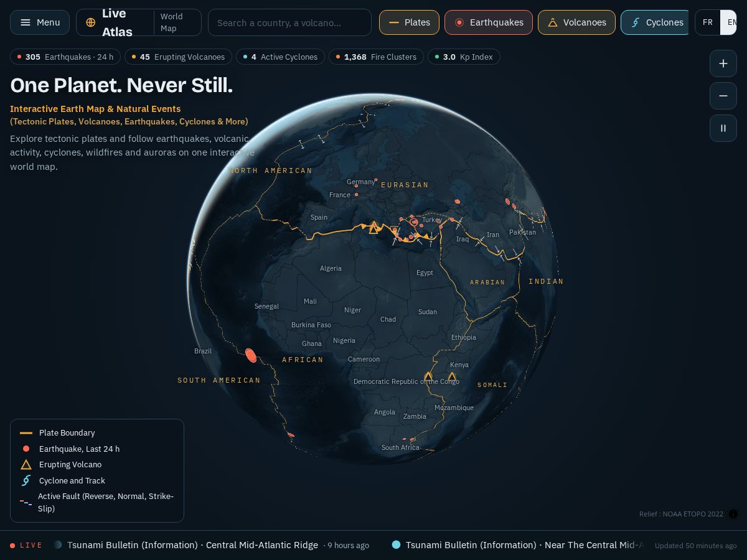The width and height of the screenshot is (747, 560).
Task: Click the Cyclone and Track legend icon
Action: 26,480
